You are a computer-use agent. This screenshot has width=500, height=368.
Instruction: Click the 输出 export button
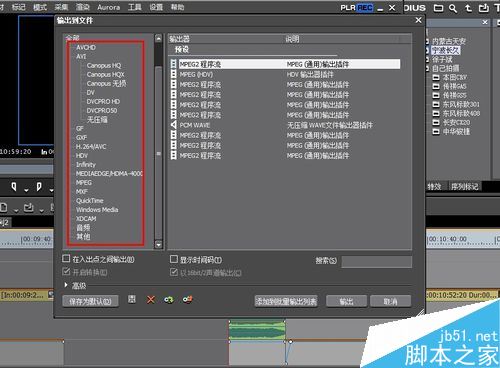click(346, 301)
